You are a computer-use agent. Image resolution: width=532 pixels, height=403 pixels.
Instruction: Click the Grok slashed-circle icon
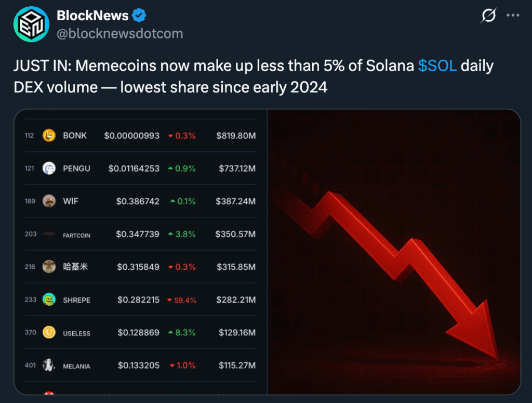488,16
